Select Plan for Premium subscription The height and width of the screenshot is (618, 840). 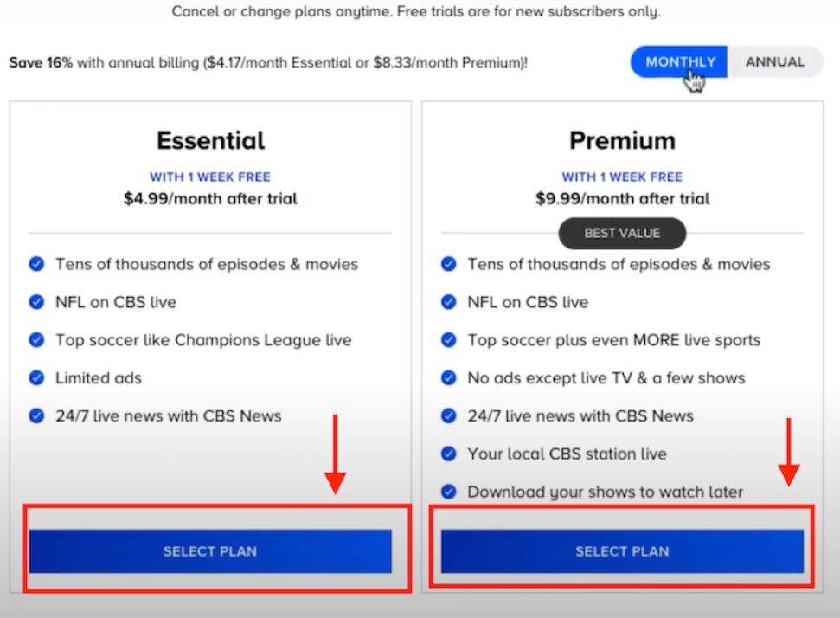[x=622, y=550]
